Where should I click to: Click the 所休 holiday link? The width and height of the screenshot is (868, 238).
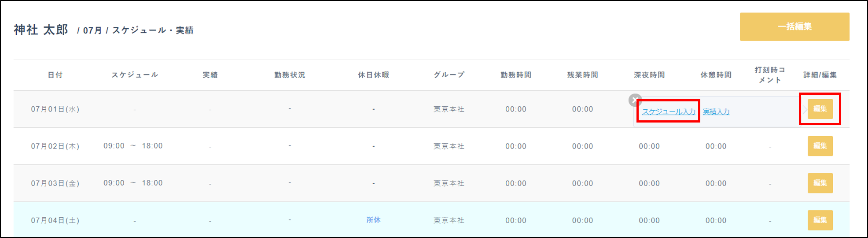[373, 220]
